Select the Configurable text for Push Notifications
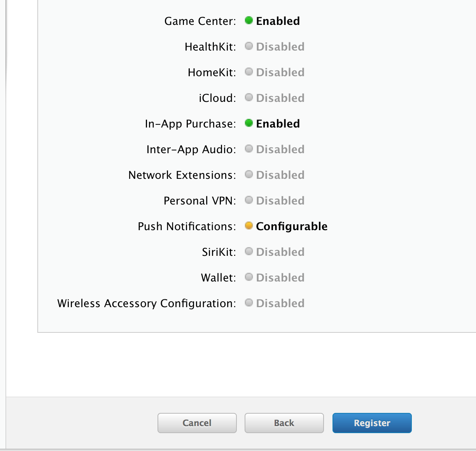Viewport: 476px width, 451px height. coord(292,226)
